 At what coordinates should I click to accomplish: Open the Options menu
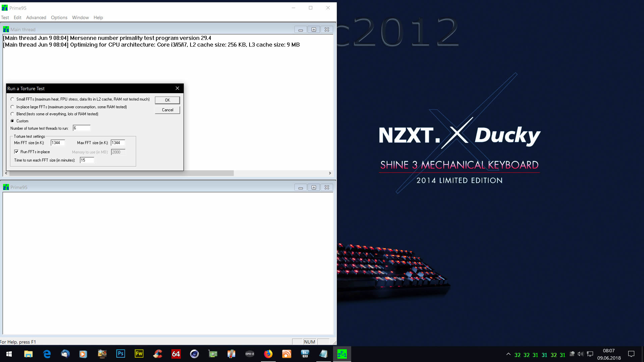pyautogui.click(x=59, y=17)
